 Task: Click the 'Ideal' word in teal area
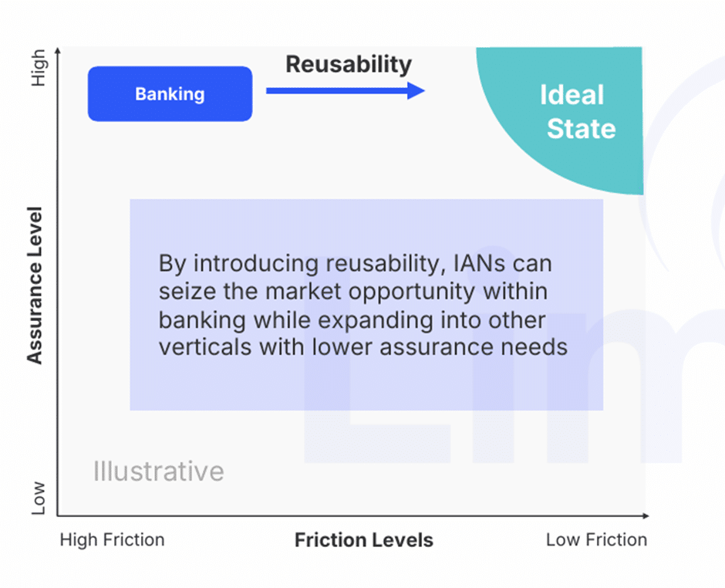[572, 95]
